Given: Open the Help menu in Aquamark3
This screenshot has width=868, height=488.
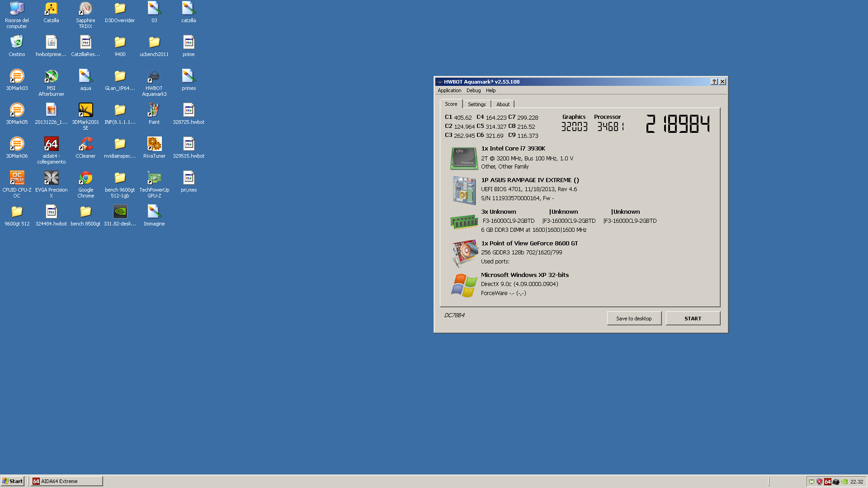Looking at the screenshot, I should [x=491, y=90].
